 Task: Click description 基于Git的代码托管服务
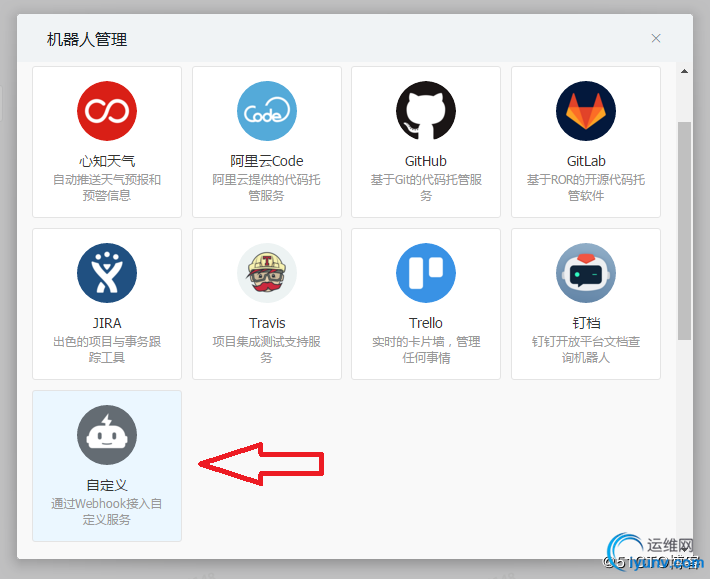pyautogui.click(x=426, y=187)
